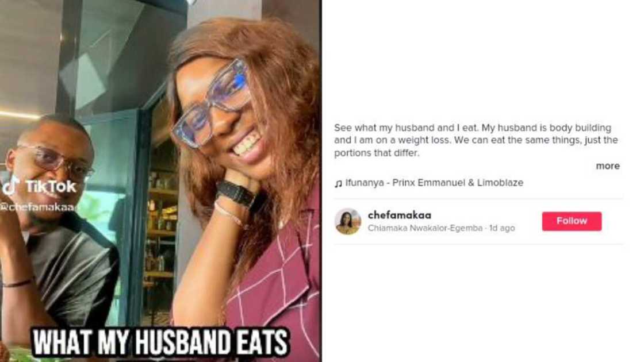Click the Follow button
Image resolution: width=644 pixels, height=362 pixels.
click(572, 221)
